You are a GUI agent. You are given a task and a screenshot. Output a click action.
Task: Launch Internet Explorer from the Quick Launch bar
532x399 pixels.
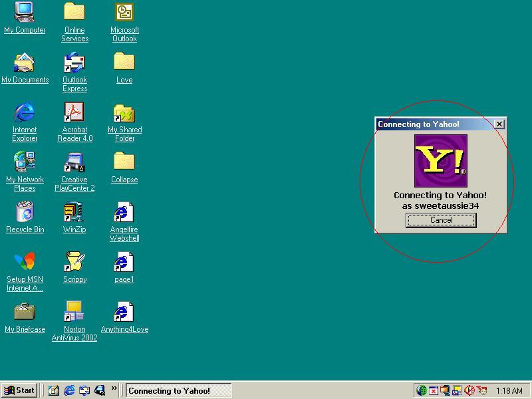68,390
